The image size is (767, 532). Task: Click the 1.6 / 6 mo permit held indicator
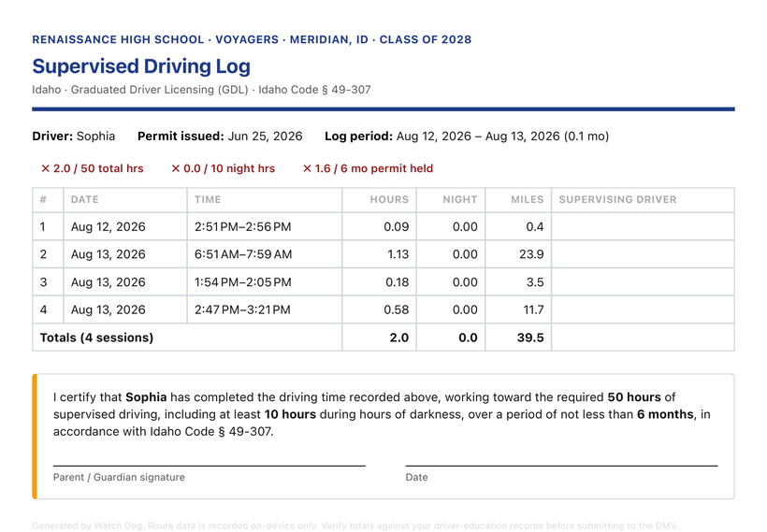tap(368, 168)
